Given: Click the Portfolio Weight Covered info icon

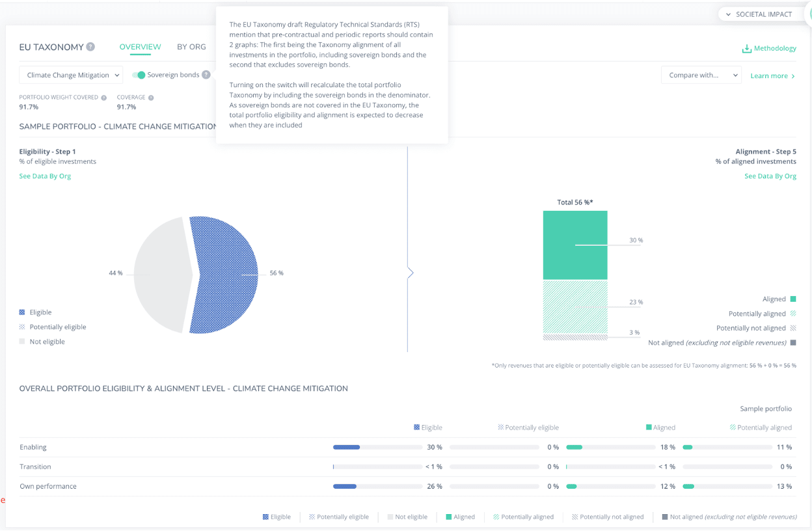Looking at the screenshot, I should [x=104, y=98].
